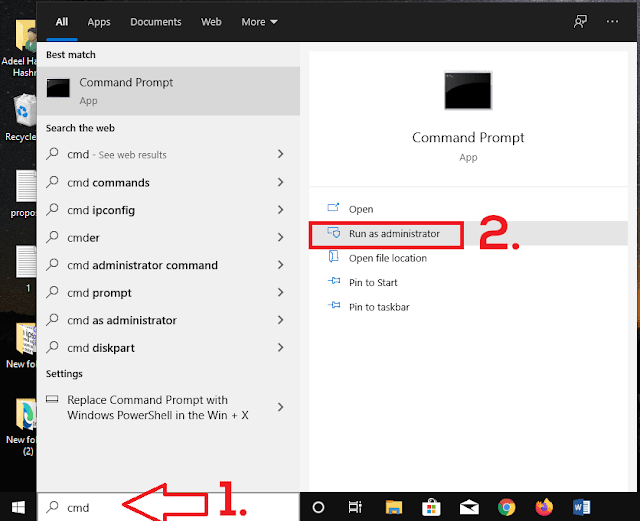The height and width of the screenshot is (521, 640).
Task: Select Open file location option
Action: (387, 258)
